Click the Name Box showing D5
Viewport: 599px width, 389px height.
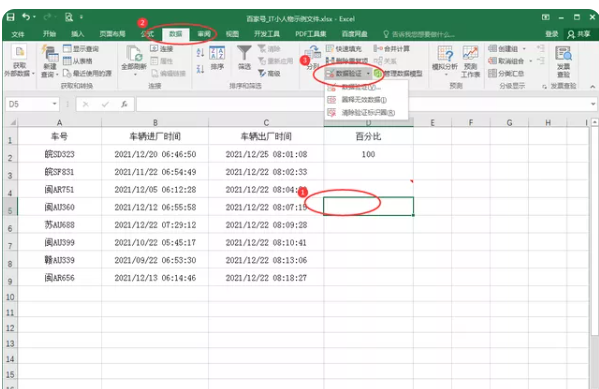coord(29,104)
